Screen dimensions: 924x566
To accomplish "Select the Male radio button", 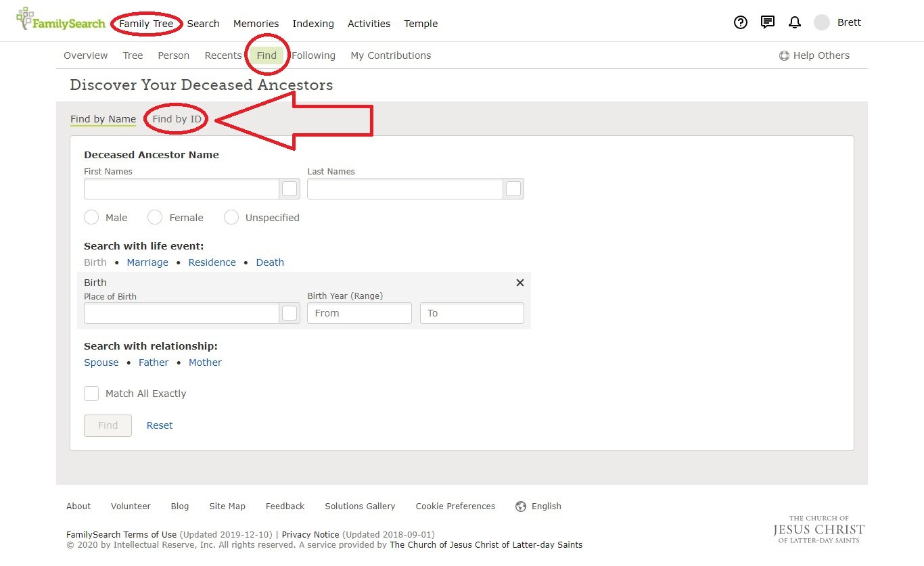I will pos(91,217).
